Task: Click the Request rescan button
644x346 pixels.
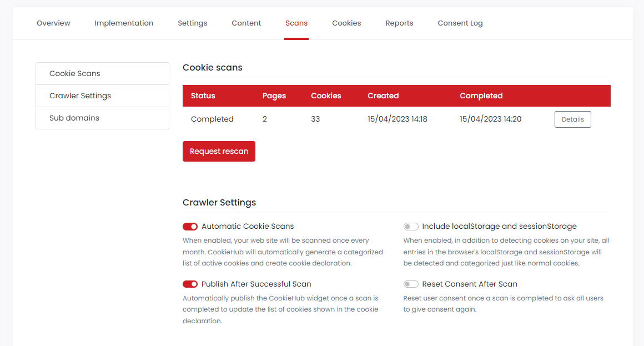Action: (219, 151)
